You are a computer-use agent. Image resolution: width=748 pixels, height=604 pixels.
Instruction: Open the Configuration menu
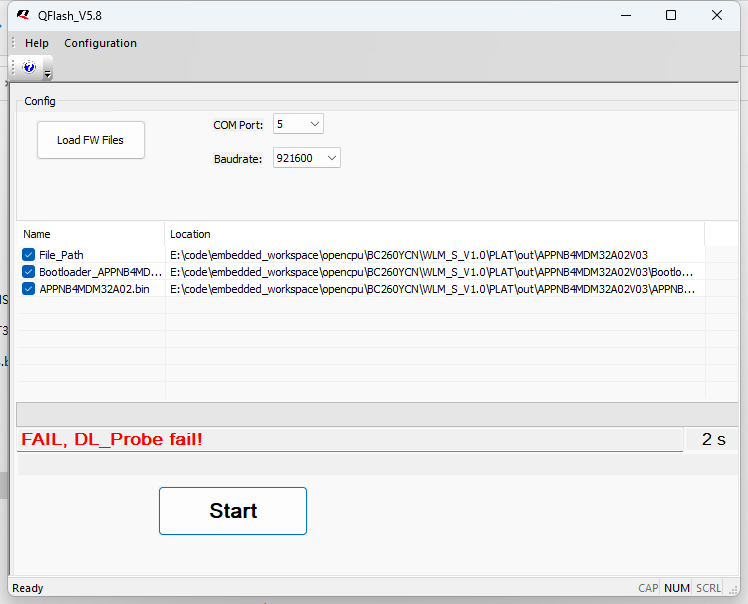click(x=101, y=43)
